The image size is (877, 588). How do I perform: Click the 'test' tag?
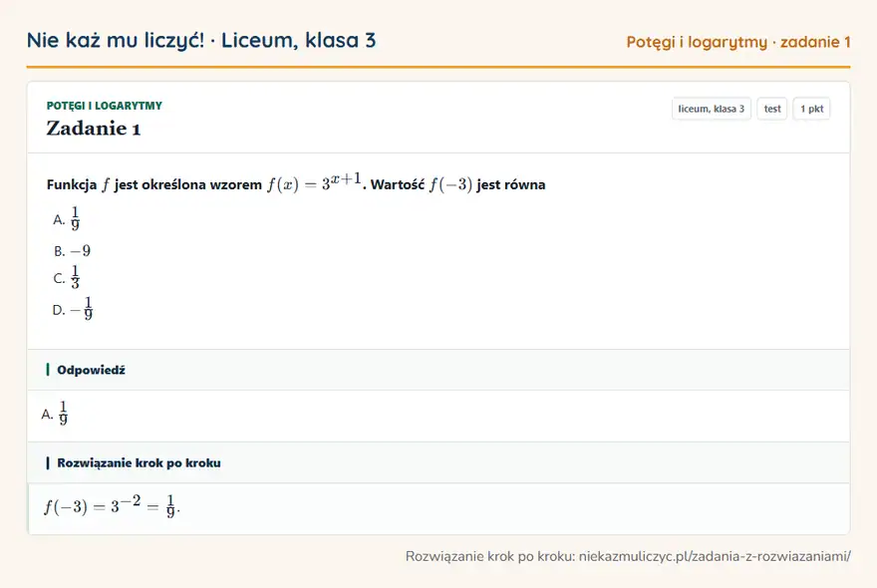(771, 109)
